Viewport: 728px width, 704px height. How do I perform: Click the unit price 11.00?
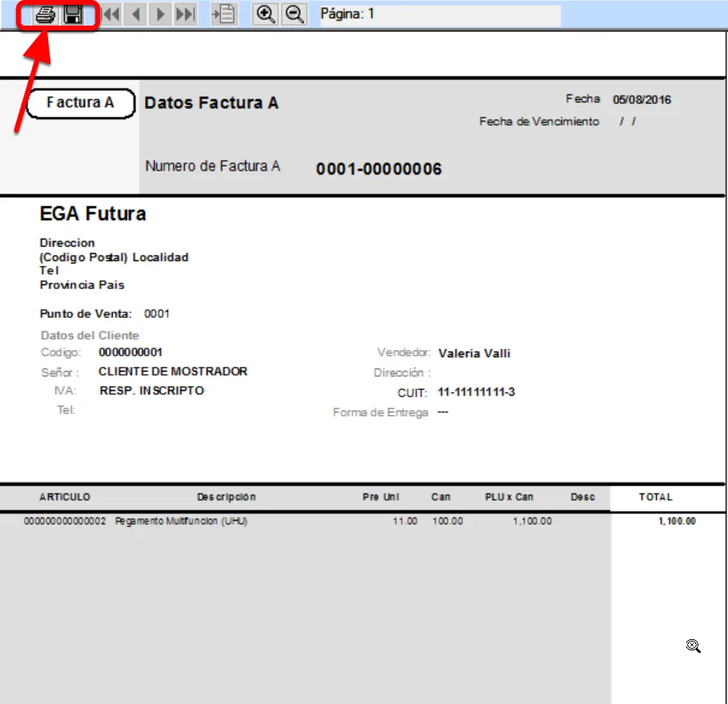pyautogui.click(x=405, y=521)
